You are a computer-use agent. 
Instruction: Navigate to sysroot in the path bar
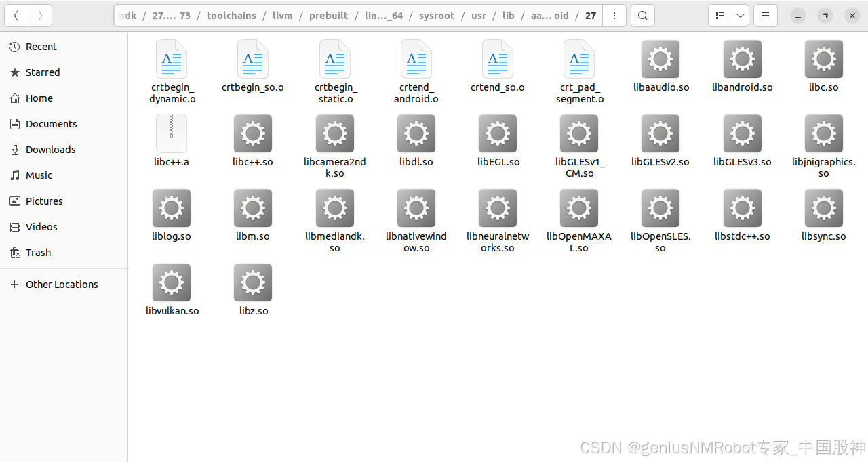(x=437, y=15)
